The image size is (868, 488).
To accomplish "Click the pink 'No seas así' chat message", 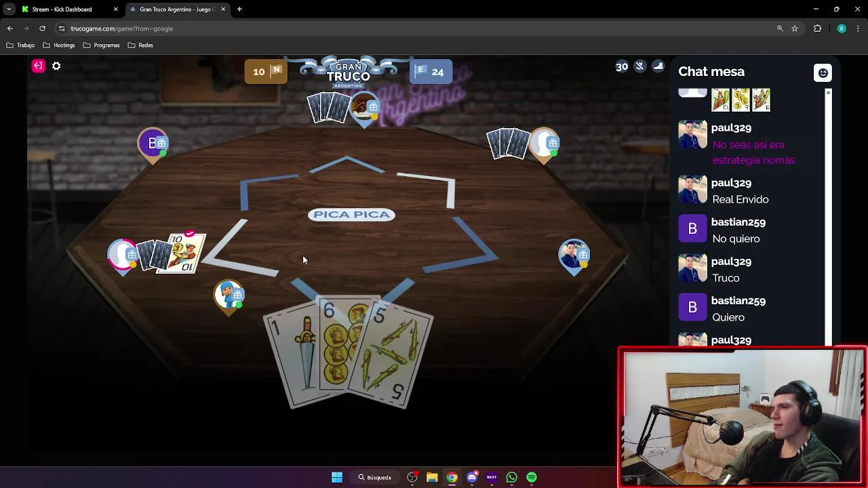I will (x=753, y=152).
